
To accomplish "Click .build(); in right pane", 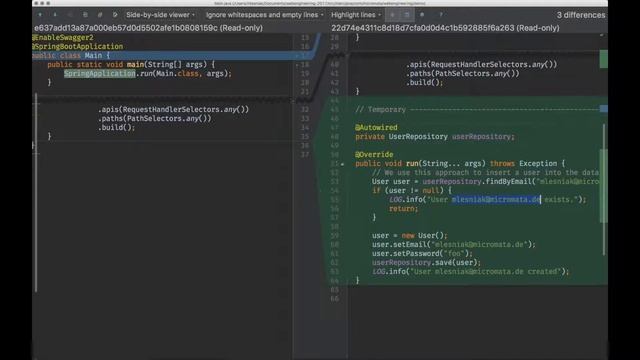I will (424, 82).
